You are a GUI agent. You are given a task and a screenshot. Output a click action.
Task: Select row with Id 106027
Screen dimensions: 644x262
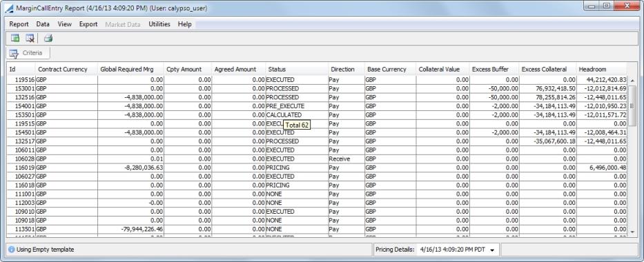(317, 177)
